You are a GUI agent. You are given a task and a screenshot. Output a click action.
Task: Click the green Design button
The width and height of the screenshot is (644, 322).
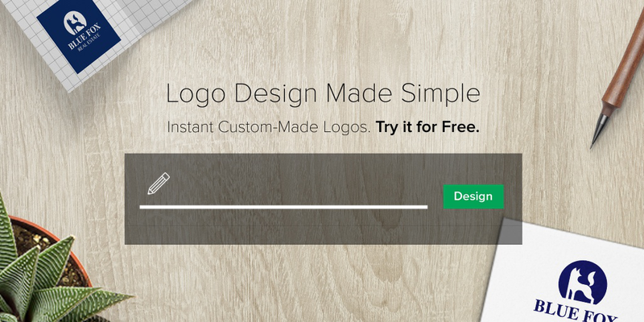coord(473,196)
